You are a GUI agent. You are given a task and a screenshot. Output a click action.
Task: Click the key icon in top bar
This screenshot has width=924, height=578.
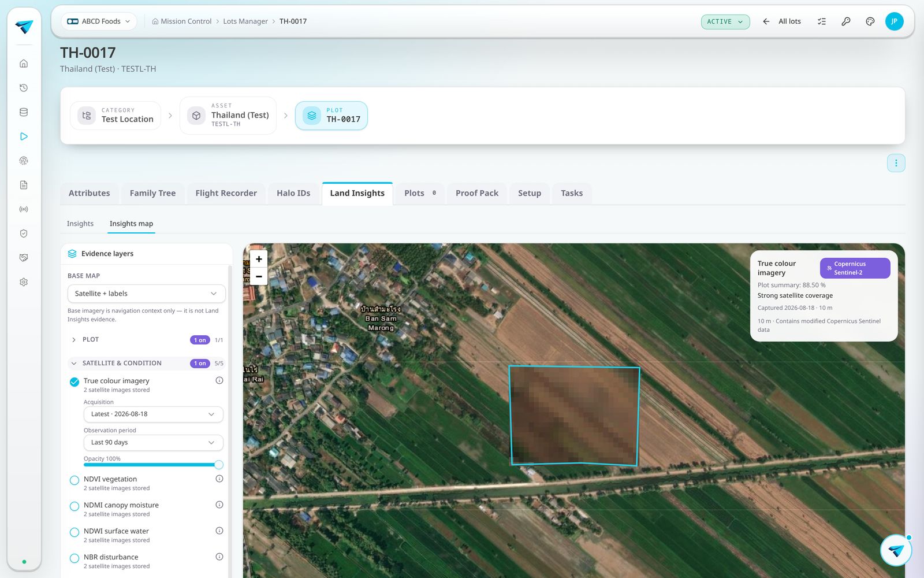click(x=846, y=21)
